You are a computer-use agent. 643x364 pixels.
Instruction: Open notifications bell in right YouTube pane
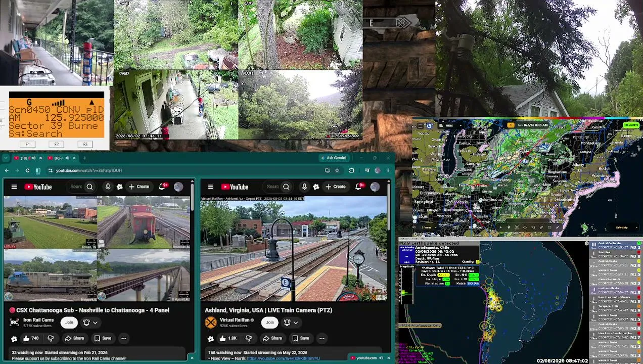point(358,187)
